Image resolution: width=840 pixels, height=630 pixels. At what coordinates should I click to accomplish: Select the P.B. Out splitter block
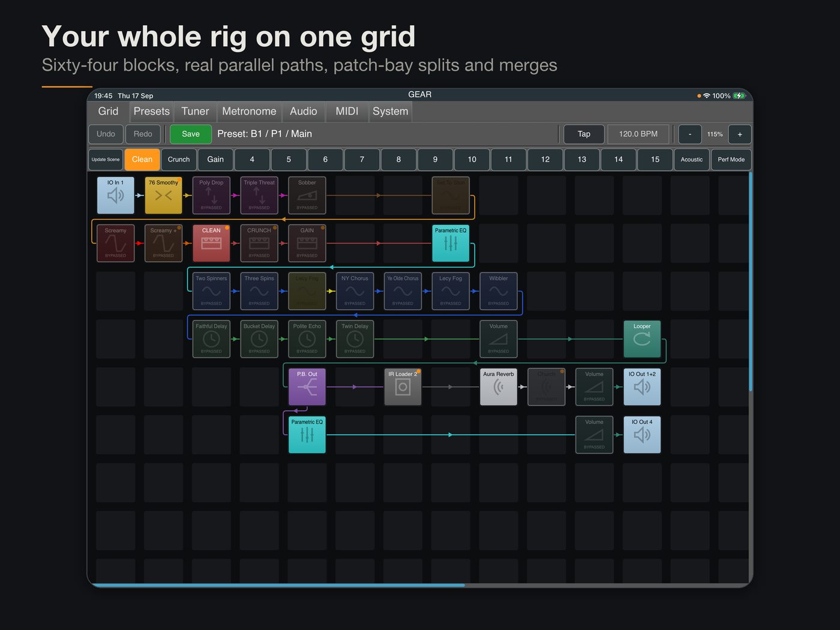tap(307, 387)
